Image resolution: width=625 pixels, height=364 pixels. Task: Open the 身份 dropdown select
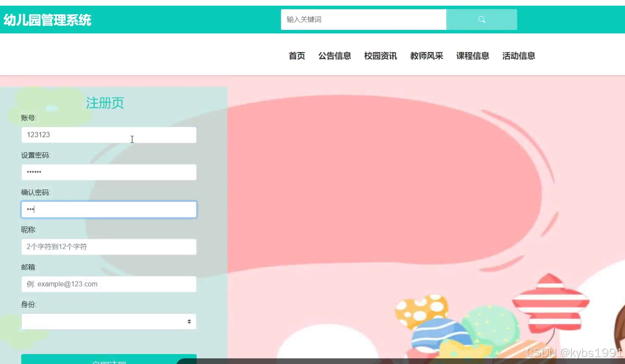[x=109, y=321]
